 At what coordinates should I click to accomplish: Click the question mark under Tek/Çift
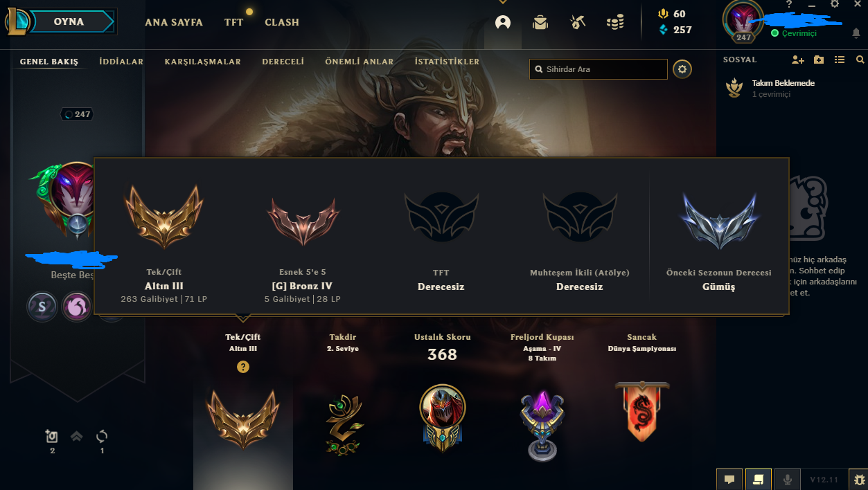(242, 367)
